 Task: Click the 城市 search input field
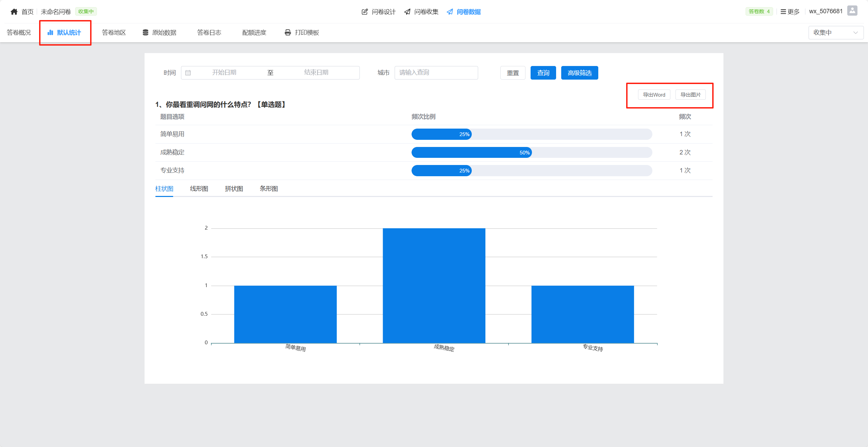point(436,72)
